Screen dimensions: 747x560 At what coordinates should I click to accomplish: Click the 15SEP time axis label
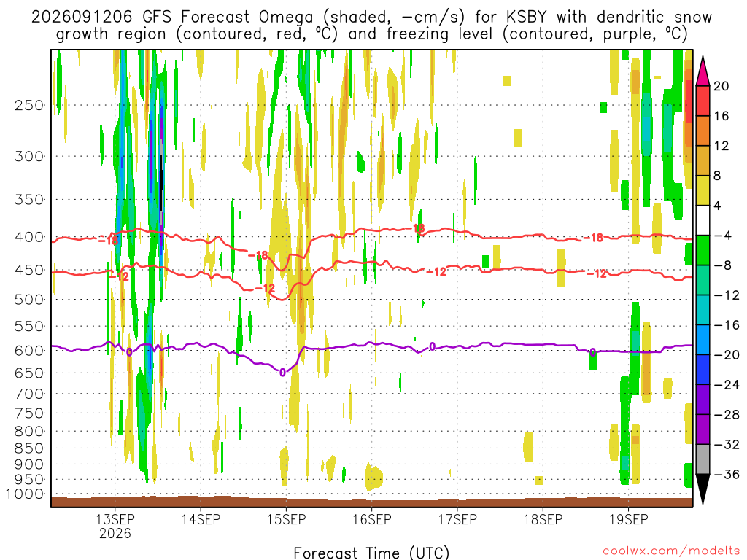286,518
